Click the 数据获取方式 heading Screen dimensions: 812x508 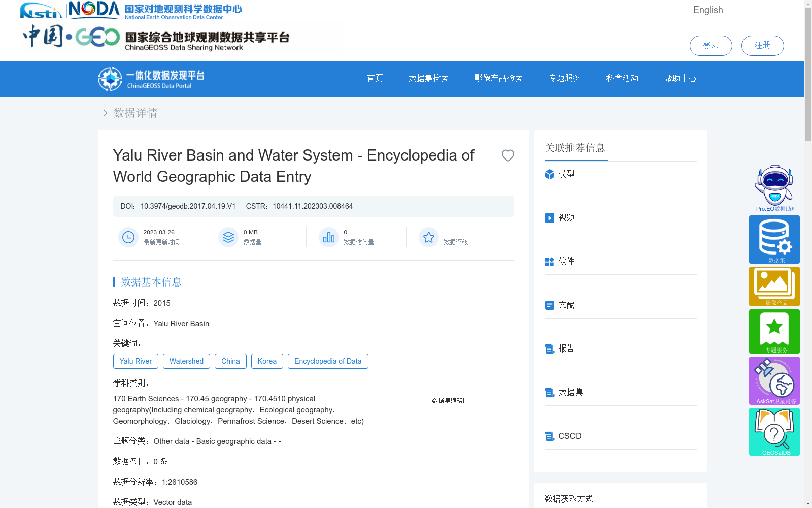click(x=568, y=499)
